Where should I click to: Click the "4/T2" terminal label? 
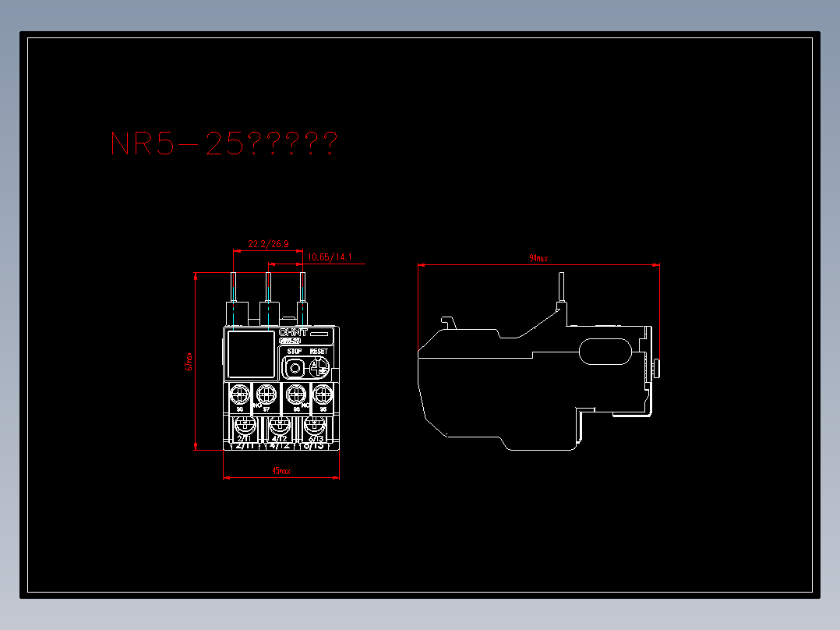279,439
